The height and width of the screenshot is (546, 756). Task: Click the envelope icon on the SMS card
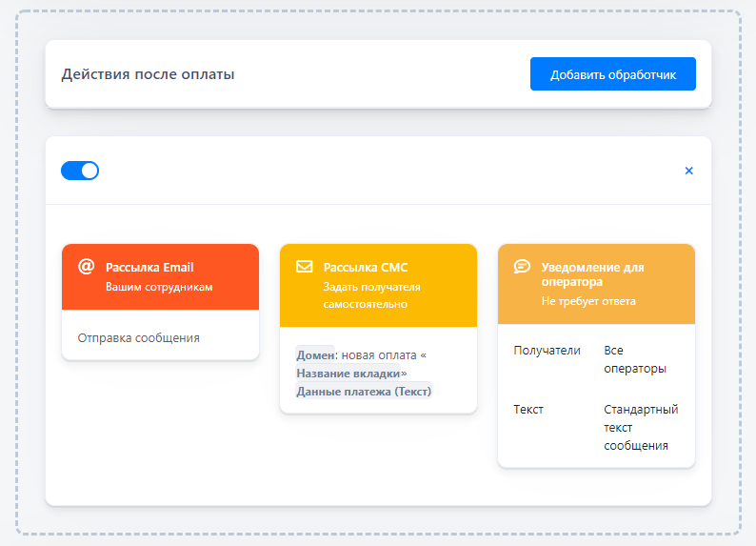[305, 266]
